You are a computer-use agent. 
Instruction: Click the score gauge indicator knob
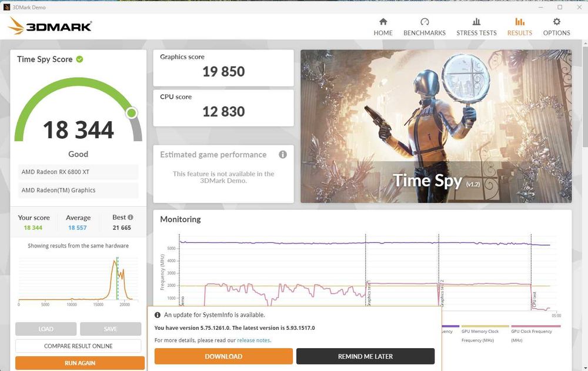pyautogui.click(x=132, y=112)
